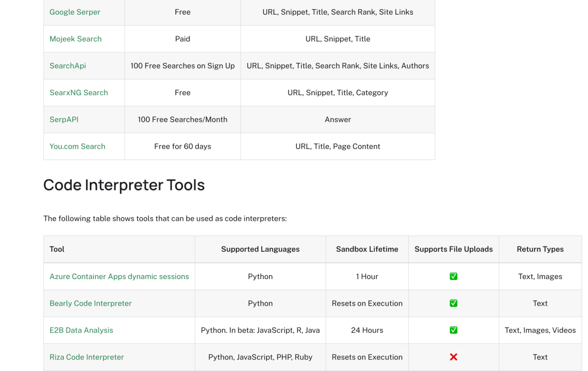Open the Google Serper link
The image size is (588, 371).
[x=75, y=12]
